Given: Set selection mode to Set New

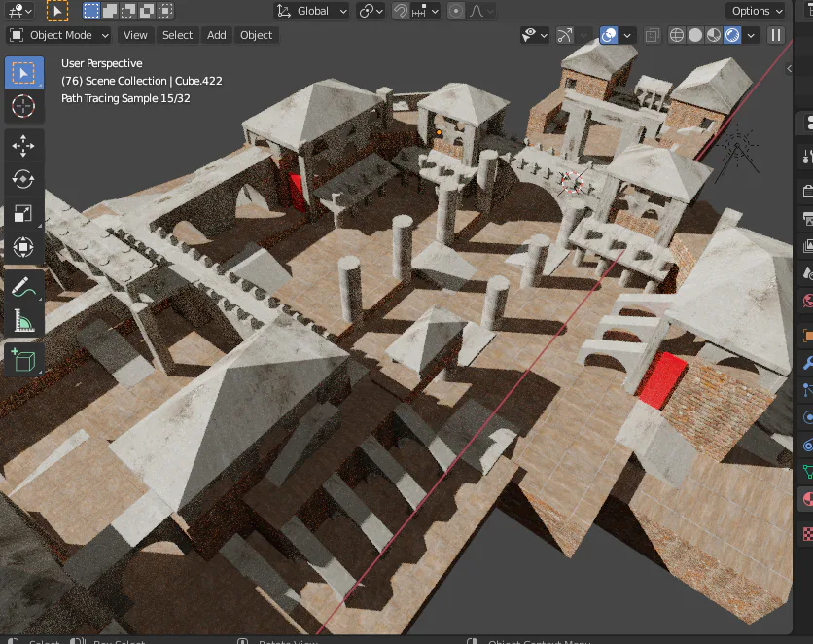Looking at the screenshot, I should (x=91, y=11).
